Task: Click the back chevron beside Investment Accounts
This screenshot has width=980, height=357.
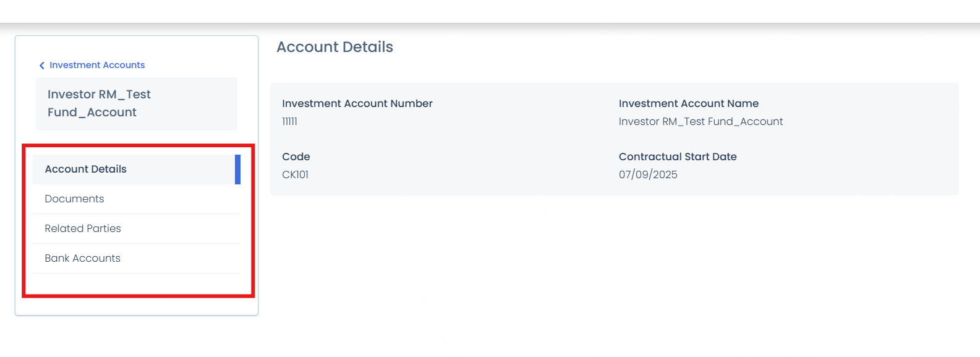Action: 41,65
